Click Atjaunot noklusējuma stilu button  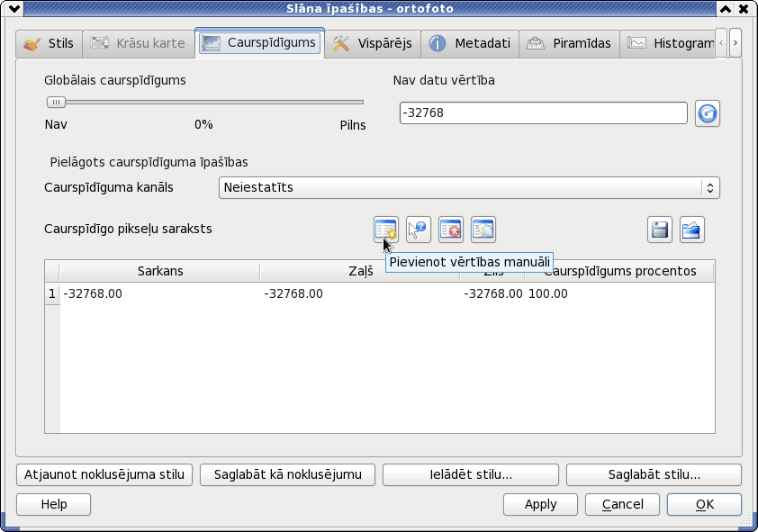104,475
